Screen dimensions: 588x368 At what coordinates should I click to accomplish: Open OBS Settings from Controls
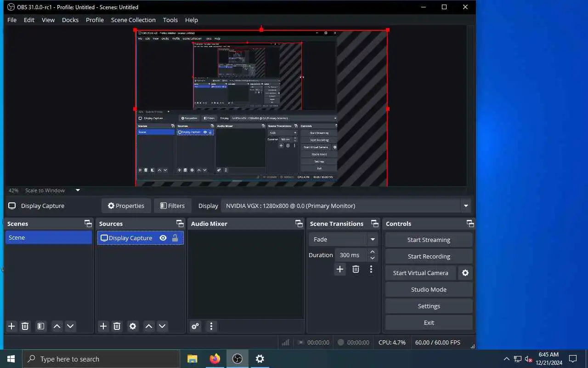429,306
